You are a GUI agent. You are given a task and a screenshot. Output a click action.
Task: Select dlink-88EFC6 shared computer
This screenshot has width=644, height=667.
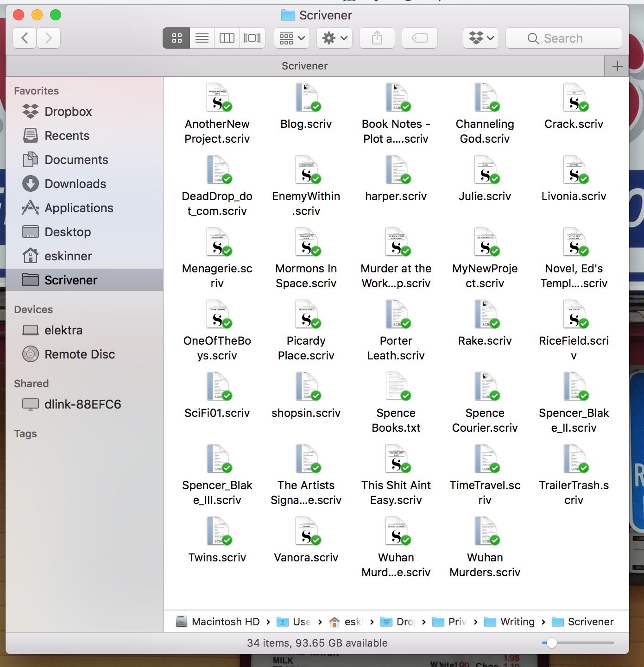[84, 404]
